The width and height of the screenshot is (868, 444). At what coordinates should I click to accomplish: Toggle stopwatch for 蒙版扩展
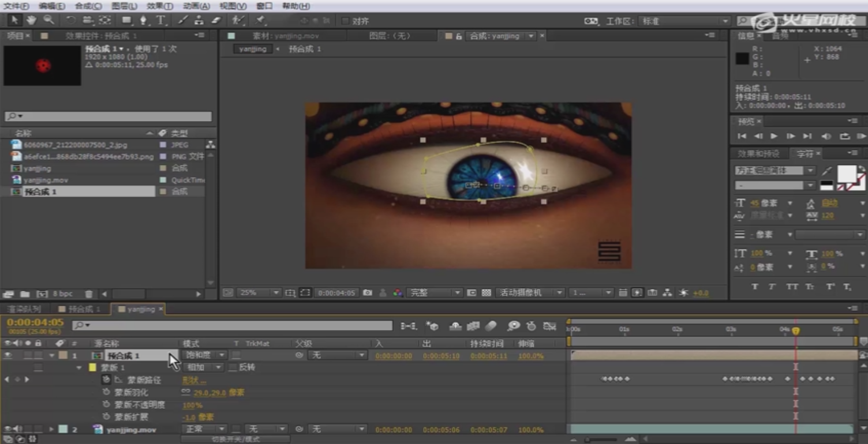click(x=106, y=416)
